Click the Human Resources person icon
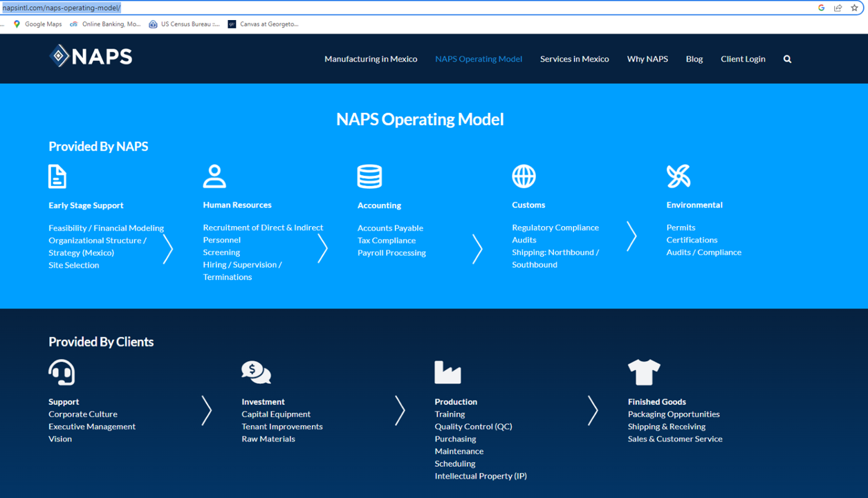 (x=214, y=176)
